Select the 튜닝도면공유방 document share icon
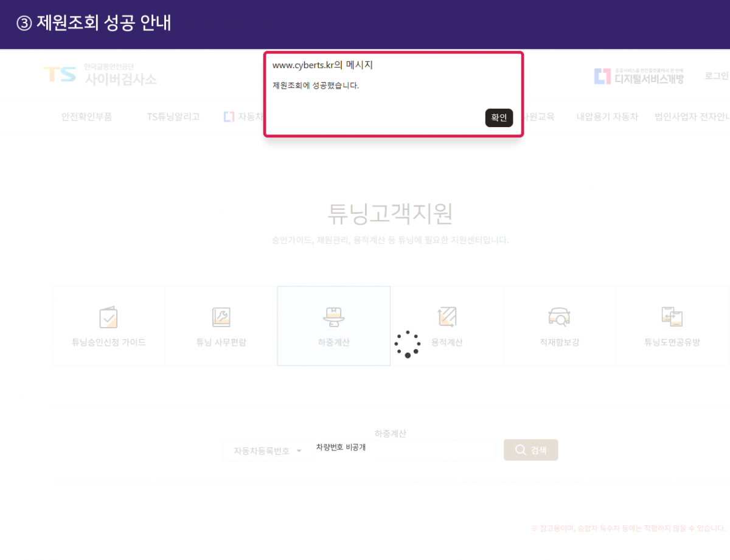Screen dimensions: 730x560 (672, 317)
